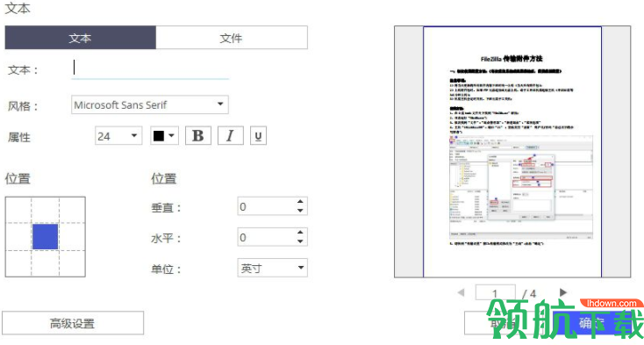Increase the 垂直 value with up arrow
This screenshot has width=644, height=345.
(301, 202)
